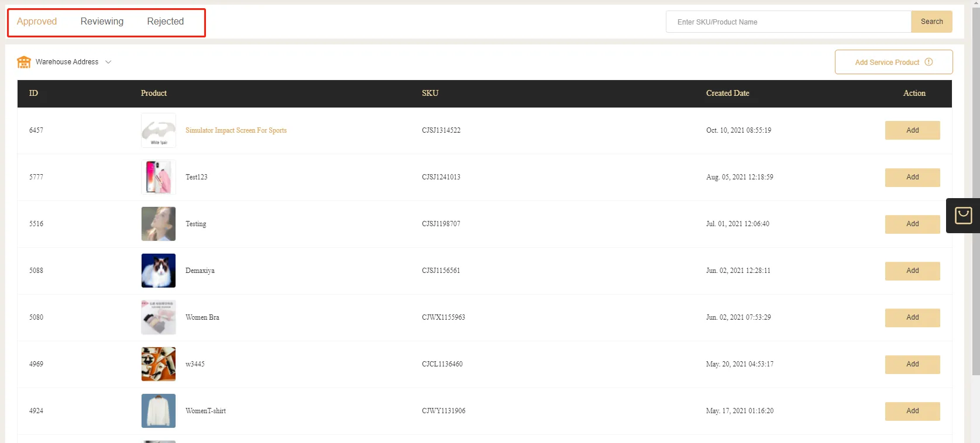Select the Approved tab

pos(37,22)
